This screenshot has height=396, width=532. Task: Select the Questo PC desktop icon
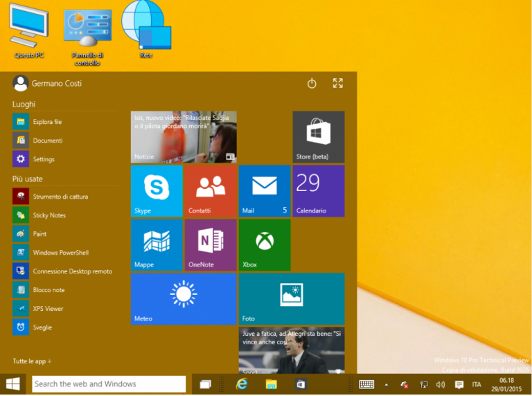pos(29,31)
